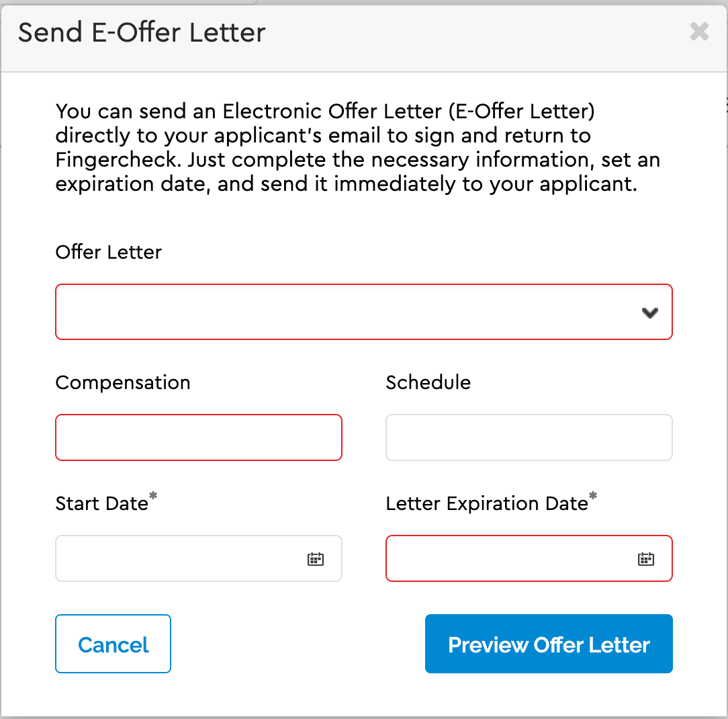Click the required asterisk beside Start Date
The height and width of the screenshot is (719, 728).
[x=154, y=497]
